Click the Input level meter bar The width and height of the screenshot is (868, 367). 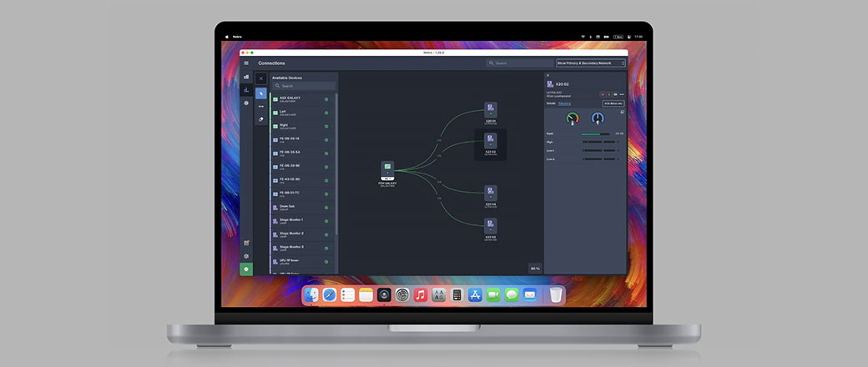(596, 134)
